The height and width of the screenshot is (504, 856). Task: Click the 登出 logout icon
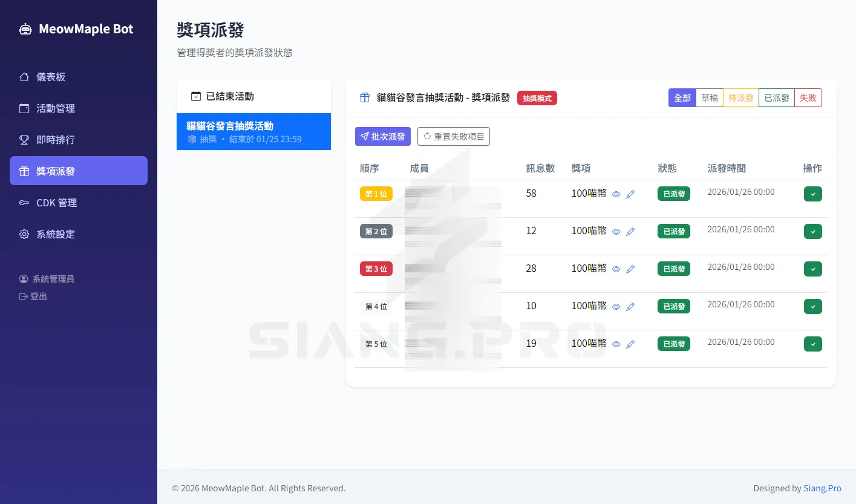(22, 296)
